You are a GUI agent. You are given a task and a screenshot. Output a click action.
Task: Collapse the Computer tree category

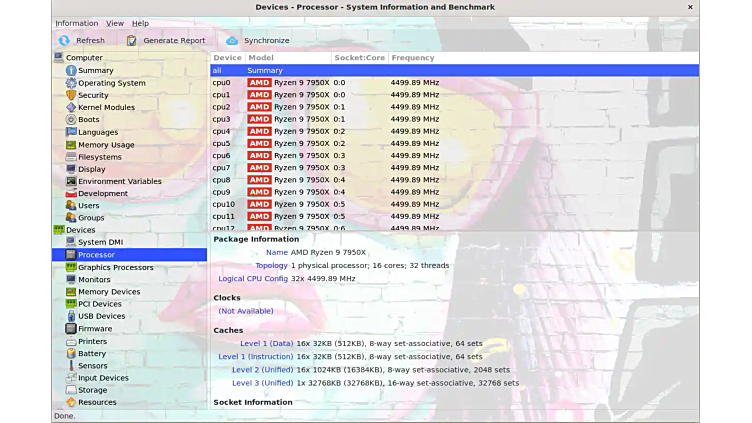point(59,58)
